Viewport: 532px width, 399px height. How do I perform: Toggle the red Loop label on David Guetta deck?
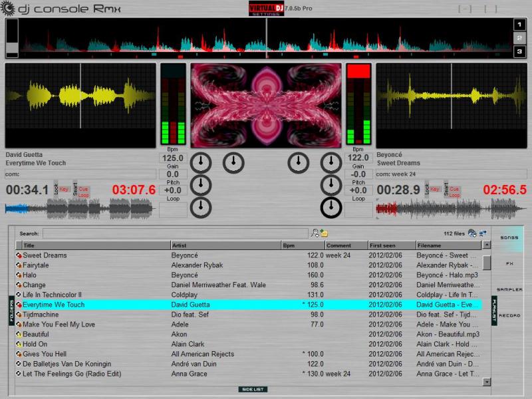pyautogui.click(x=83, y=195)
